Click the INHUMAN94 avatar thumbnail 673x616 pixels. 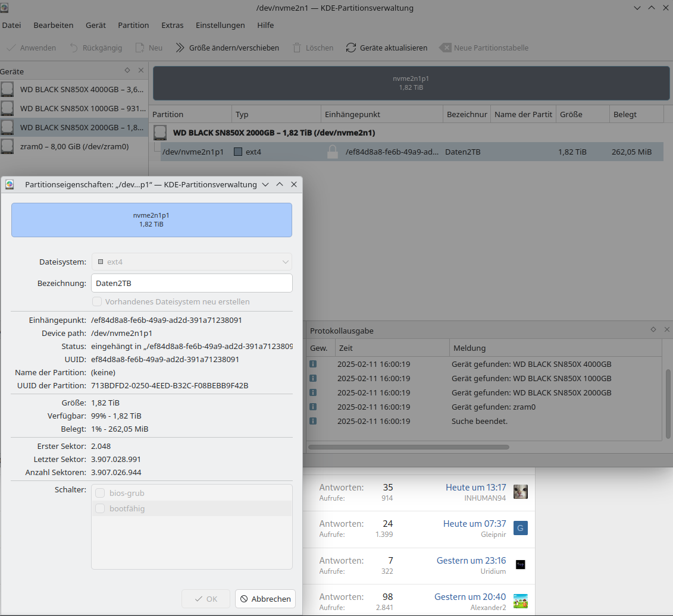point(521,492)
